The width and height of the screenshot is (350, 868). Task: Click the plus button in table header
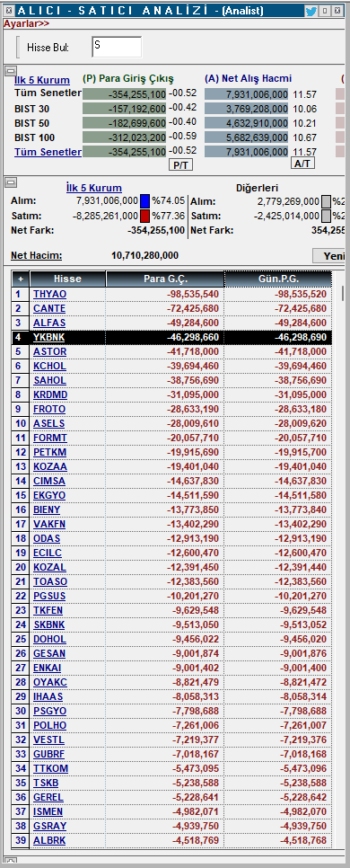21,279
